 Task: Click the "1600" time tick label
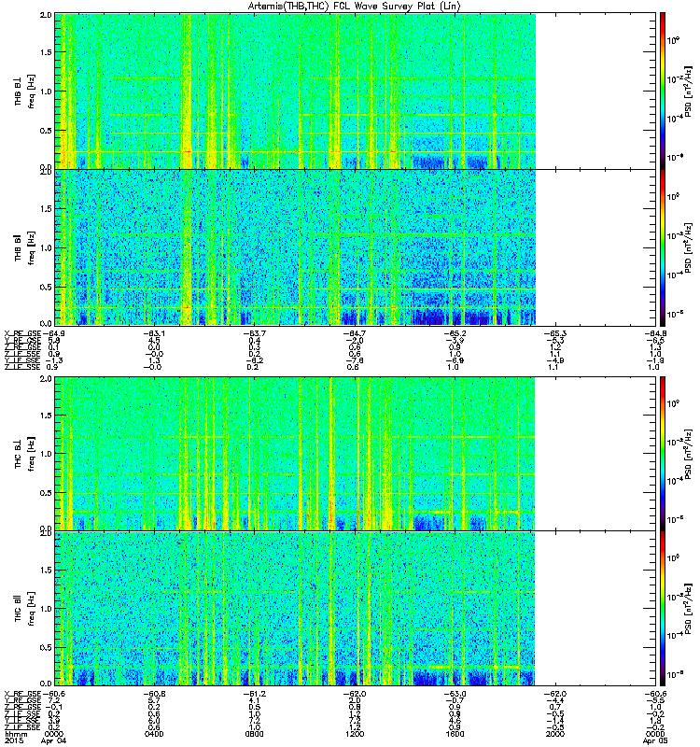tap(455, 734)
